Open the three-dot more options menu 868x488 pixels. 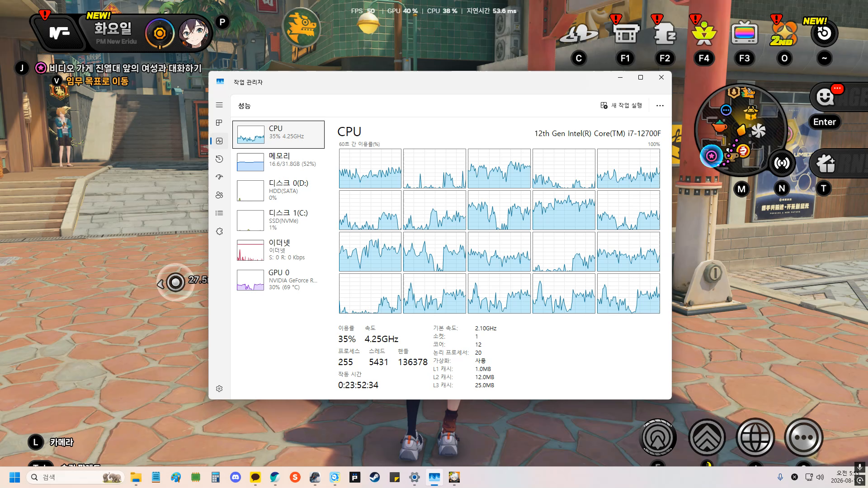660,106
